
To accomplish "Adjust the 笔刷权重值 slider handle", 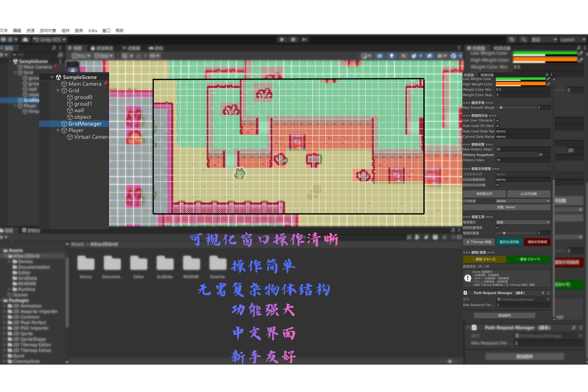I will [504, 233].
